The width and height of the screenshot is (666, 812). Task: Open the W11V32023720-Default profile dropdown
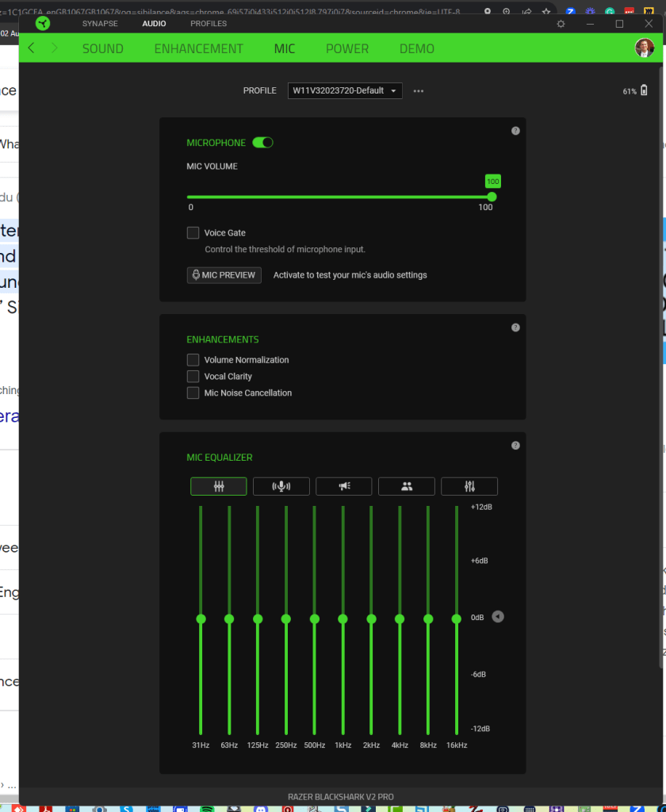point(345,90)
